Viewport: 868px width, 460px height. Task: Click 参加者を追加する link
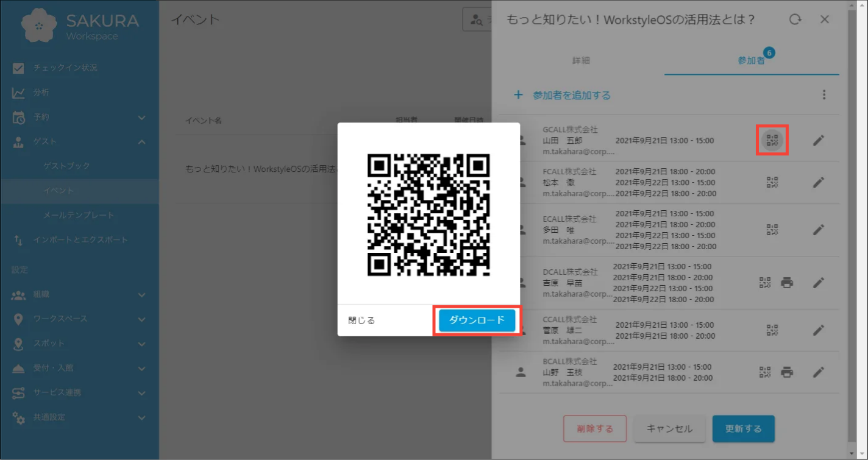[x=572, y=96]
